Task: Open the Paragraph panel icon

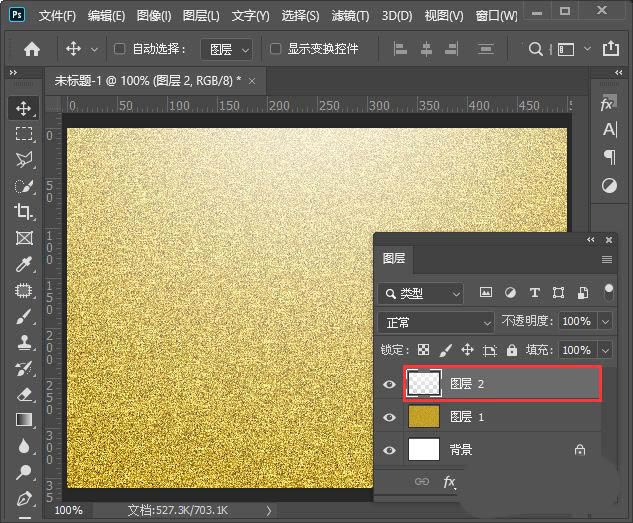Action: 610,157
